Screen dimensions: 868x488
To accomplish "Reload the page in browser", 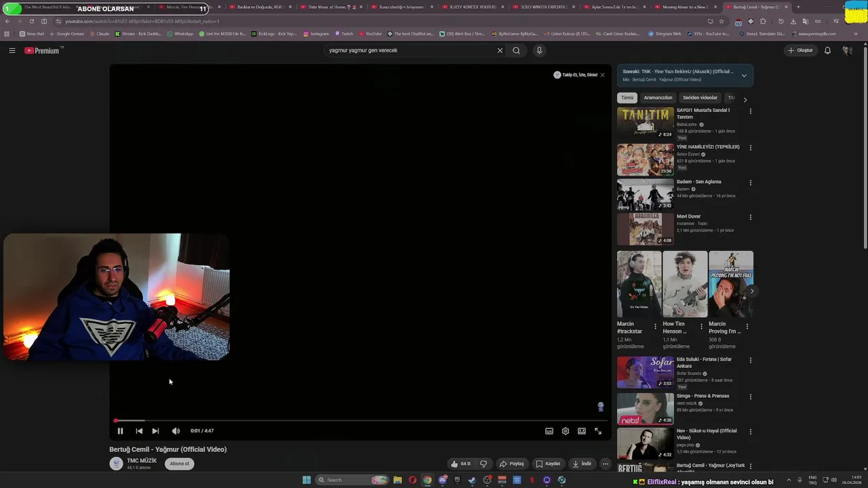I will [x=31, y=21].
